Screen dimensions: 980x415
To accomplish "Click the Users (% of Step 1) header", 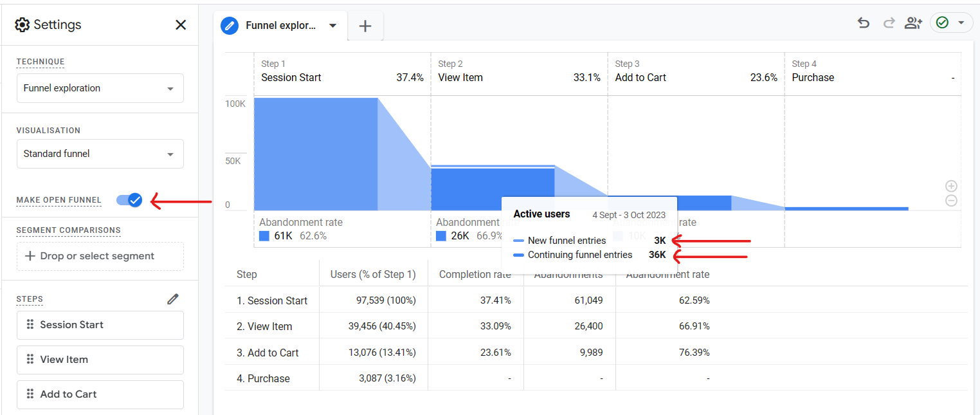I will tap(373, 274).
